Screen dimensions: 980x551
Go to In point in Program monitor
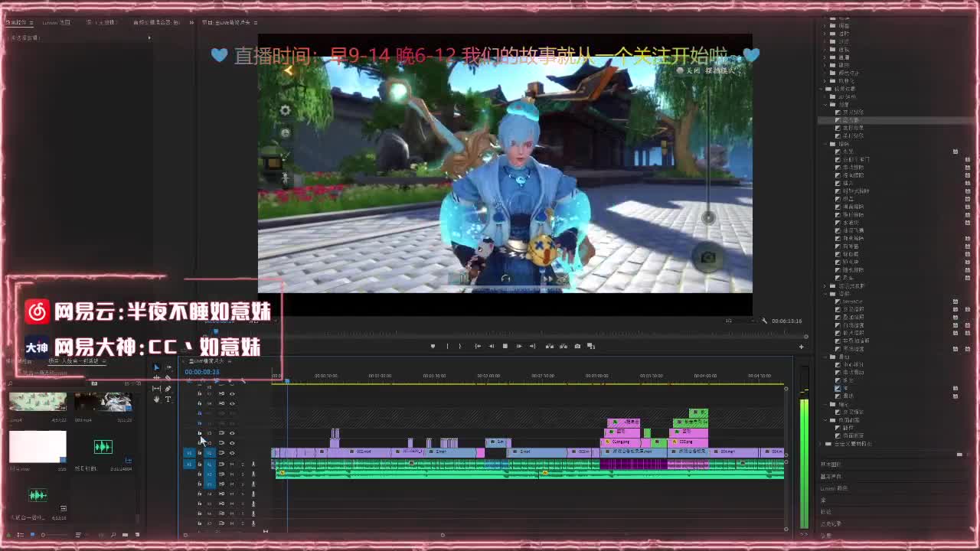(478, 346)
